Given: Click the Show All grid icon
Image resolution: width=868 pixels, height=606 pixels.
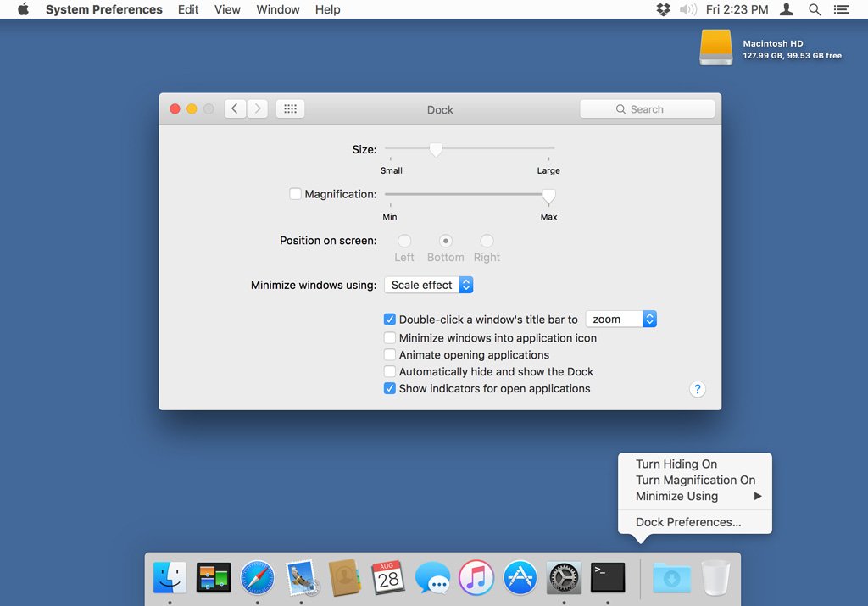Looking at the screenshot, I should click(290, 109).
